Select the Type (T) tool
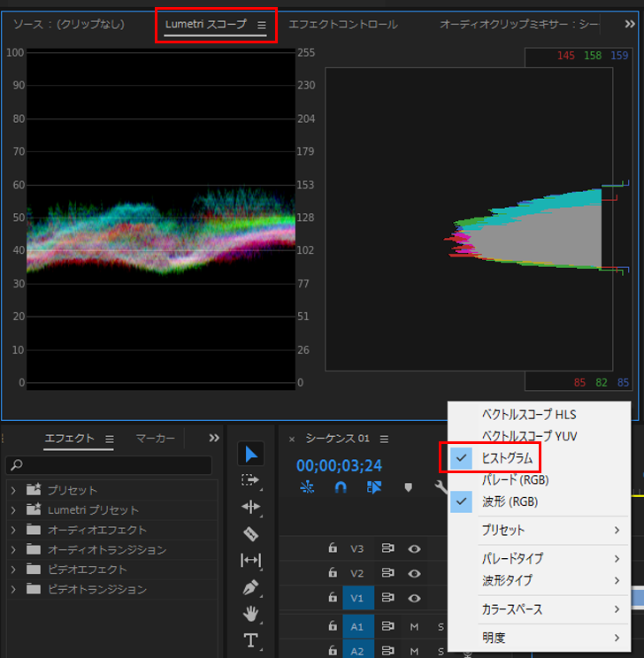The width and height of the screenshot is (644, 658). click(x=250, y=641)
